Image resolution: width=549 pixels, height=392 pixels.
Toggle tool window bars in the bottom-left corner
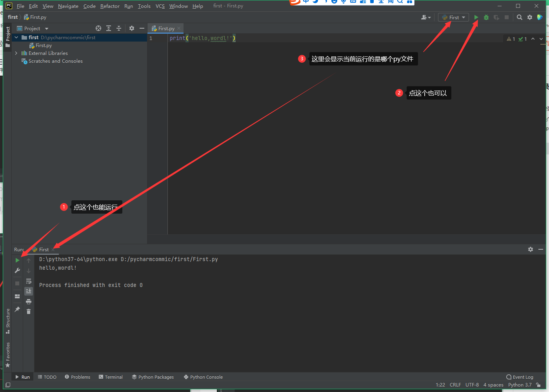tap(8, 385)
